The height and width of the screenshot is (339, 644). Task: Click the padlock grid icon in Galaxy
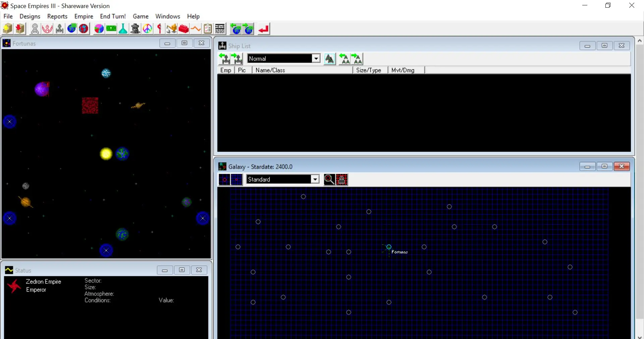click(x=342, y=180)
